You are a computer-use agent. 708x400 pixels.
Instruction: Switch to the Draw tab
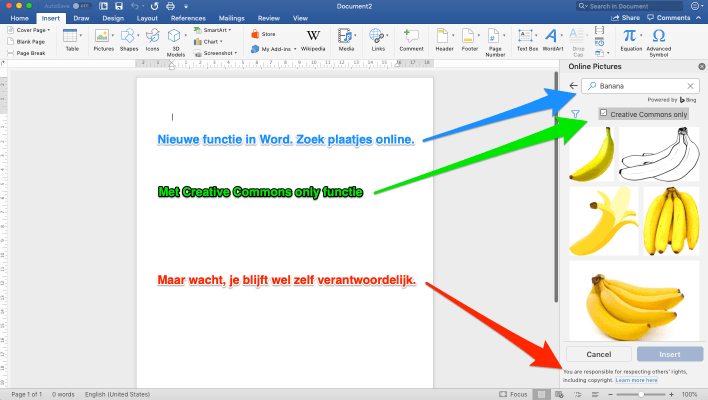pos(81,18)
